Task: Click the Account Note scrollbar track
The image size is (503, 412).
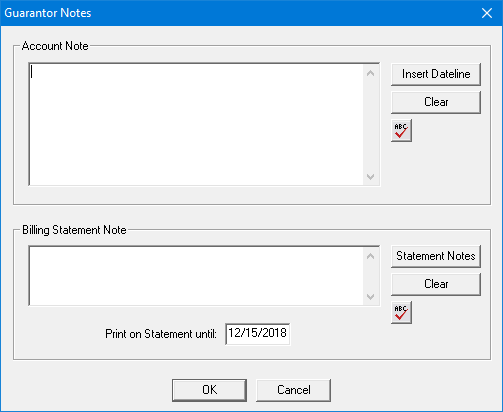Action: point(370,125)
